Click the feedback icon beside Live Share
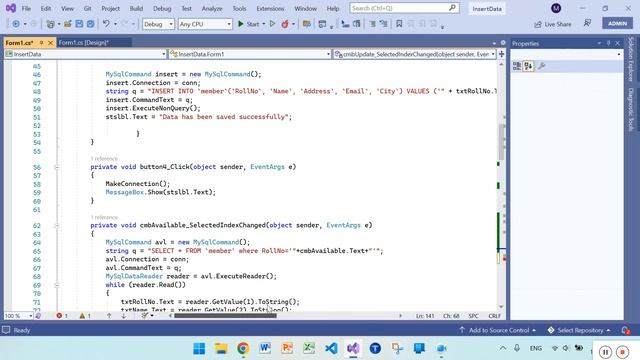The image size is (640, 360). [587, 24]
